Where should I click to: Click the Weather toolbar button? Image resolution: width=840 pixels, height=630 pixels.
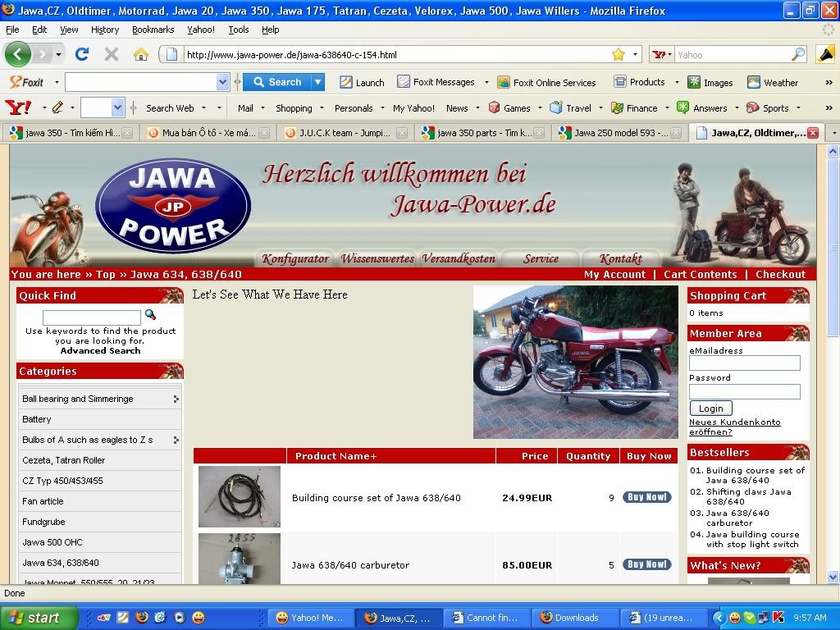tap(773, 82)
